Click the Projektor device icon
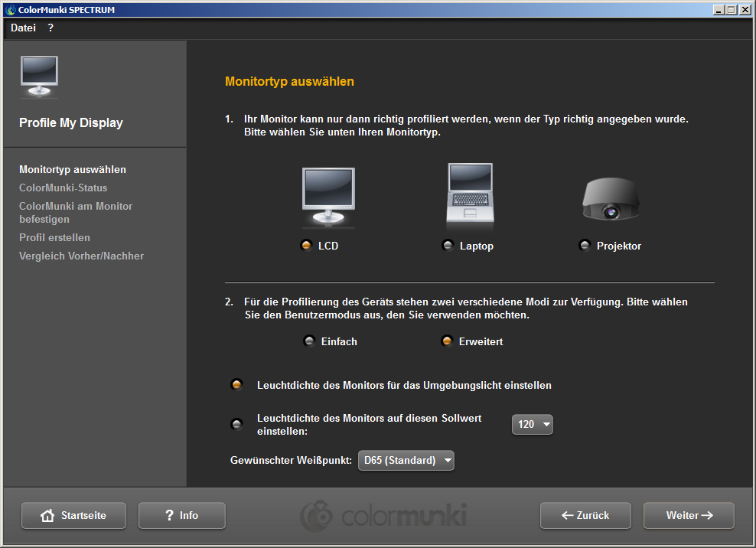Viewport: 756px width, 548px height. point(611,199)
